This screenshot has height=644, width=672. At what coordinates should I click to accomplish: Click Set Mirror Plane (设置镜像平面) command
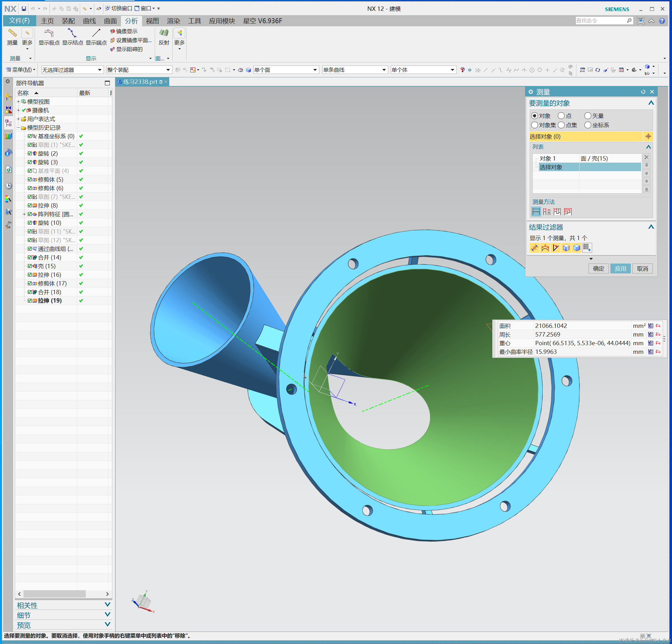pos(131,40)
